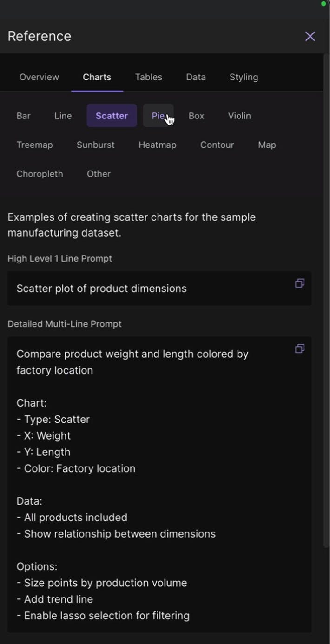View the Box chart reference
The width and height of the screenshot is (330, 644).
coord(196,116)
